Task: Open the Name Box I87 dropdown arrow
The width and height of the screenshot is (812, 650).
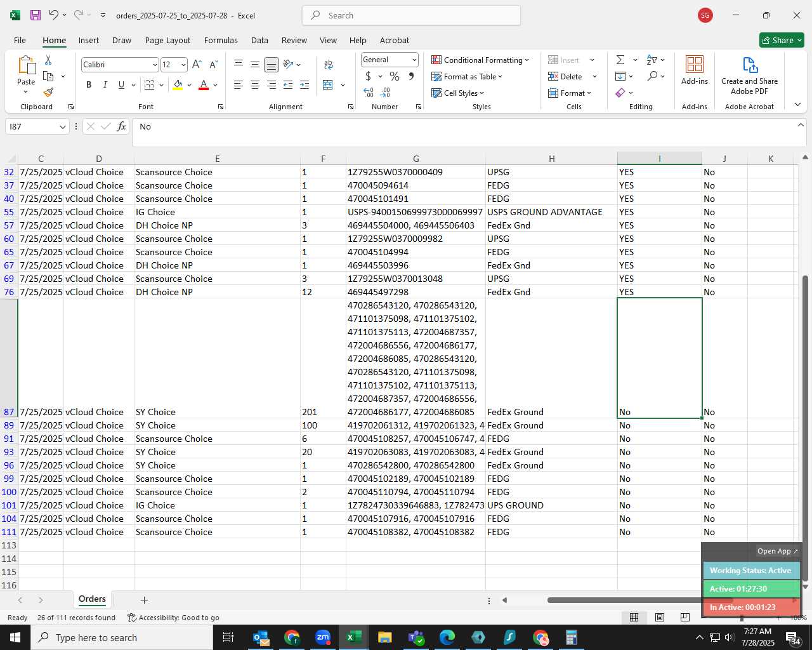Action: click(62, 127)
